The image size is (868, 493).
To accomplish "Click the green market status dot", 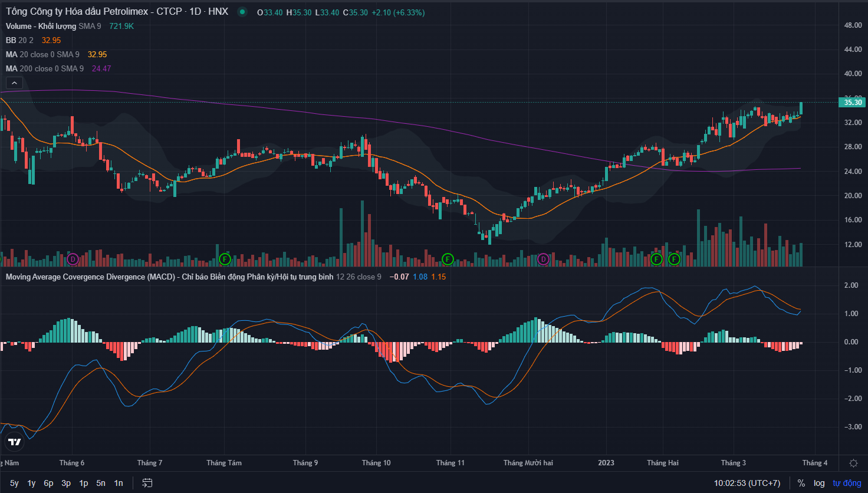I will pyautogui.click(x=242, y=12).
